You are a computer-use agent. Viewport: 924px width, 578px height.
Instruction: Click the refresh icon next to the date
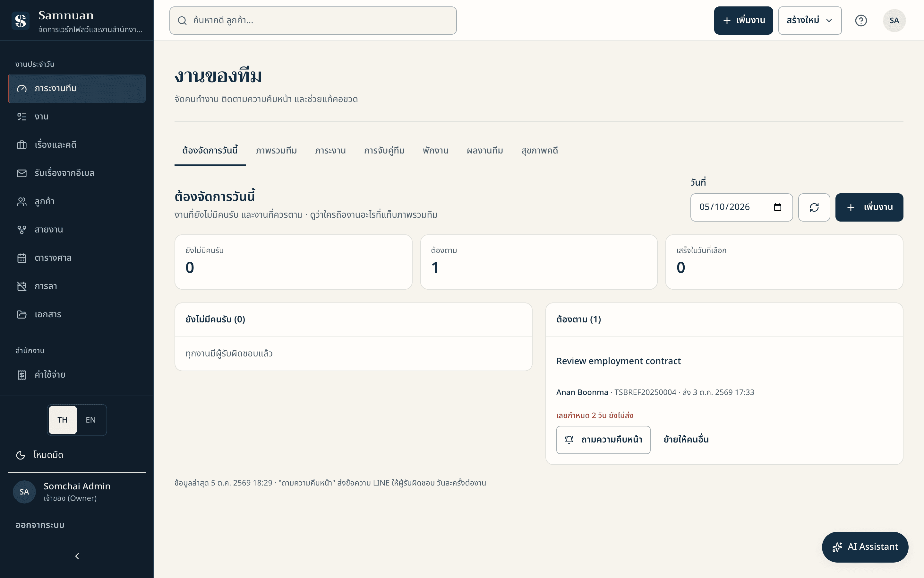[x=814, y=207]
